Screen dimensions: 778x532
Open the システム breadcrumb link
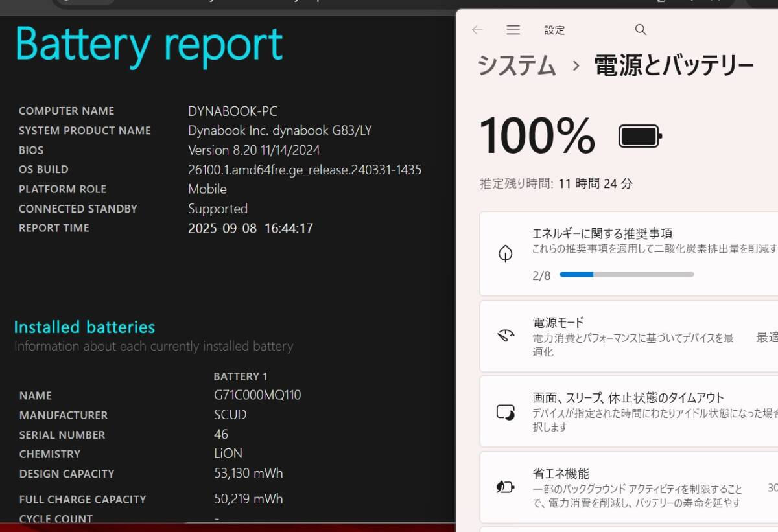click(x=515, y=65)
